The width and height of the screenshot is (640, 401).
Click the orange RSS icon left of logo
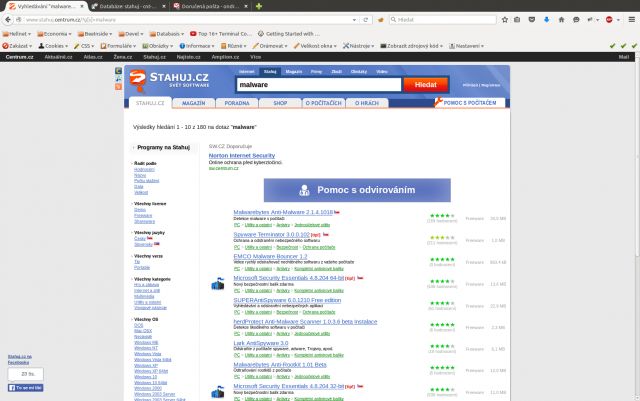(x=120, y=88)
